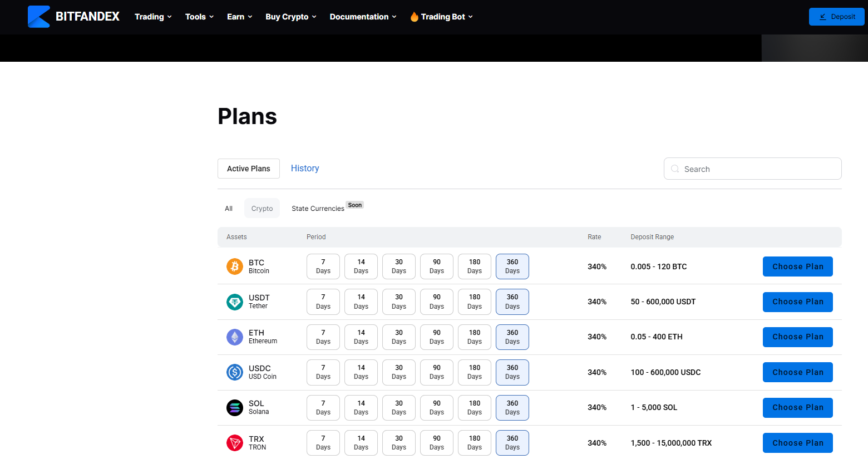Screen dimensions: 868x459
Task: Select 360 Days period for USDC
Action: coord(512,372)
